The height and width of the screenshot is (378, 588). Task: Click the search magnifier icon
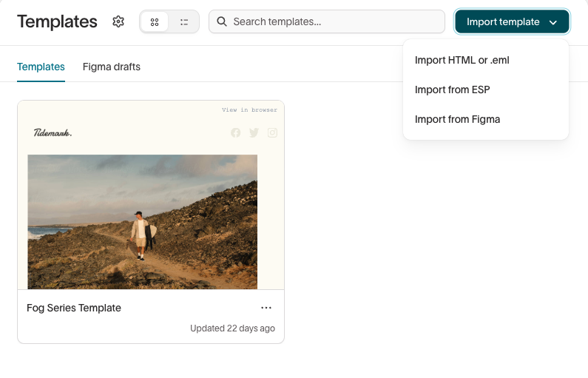222,21
